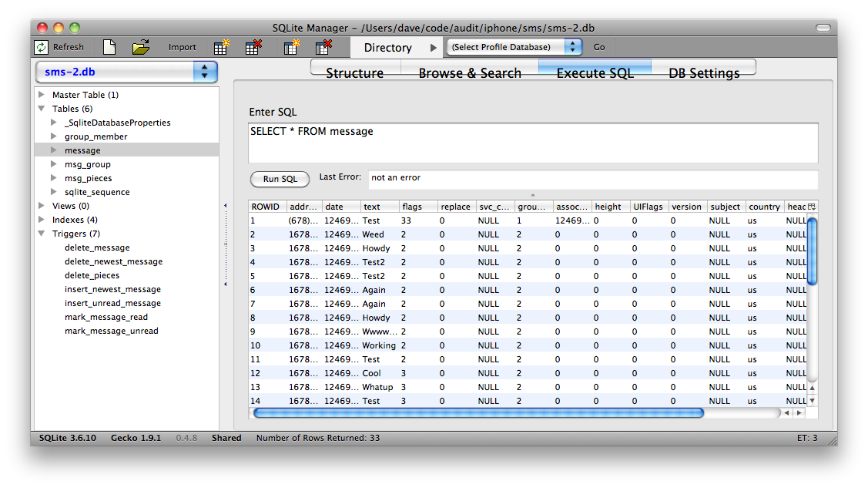Click the replace column header
The image size is (868, 488).
tap(457, 207)
